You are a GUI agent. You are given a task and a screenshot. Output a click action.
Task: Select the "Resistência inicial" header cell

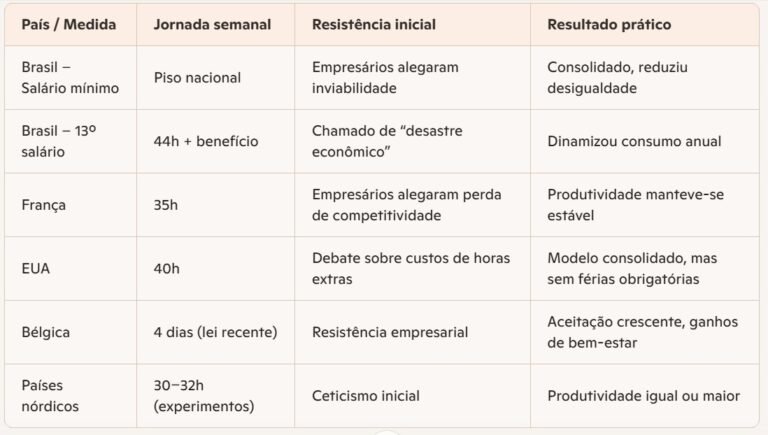click(x=377, y=24)
